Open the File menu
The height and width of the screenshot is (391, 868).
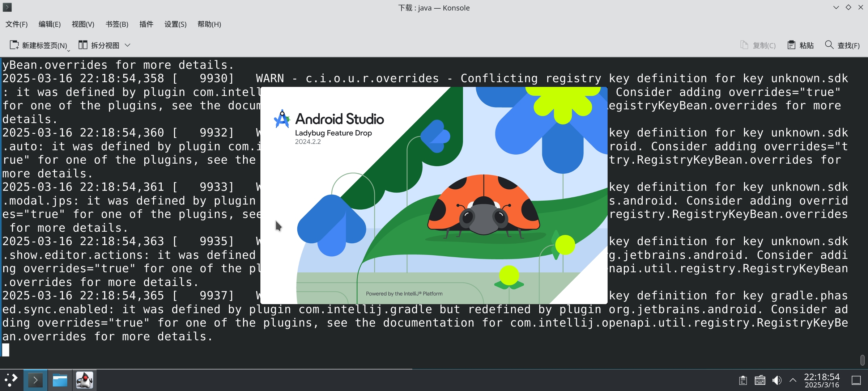tap(17, 24)
